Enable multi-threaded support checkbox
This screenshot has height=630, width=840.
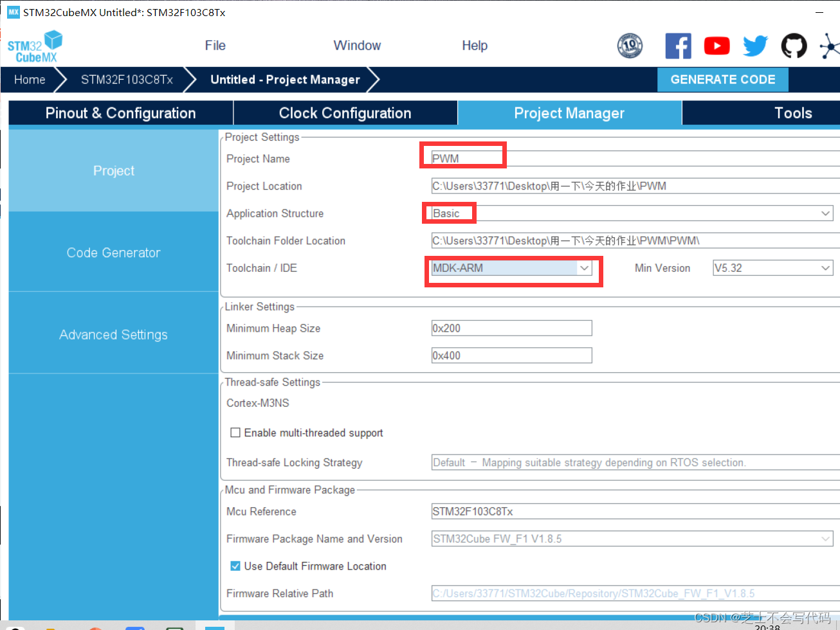235,433
